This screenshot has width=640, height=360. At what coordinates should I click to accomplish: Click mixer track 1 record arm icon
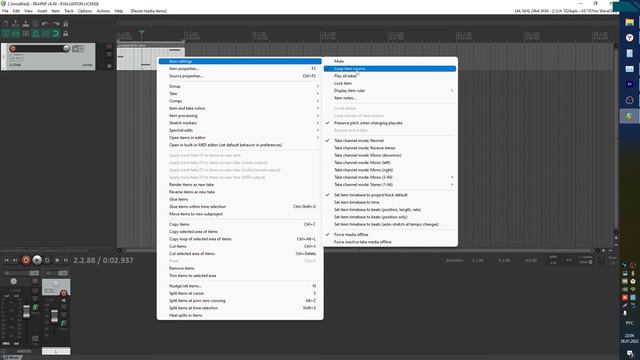pyautogui.click(x=64, y=293)
